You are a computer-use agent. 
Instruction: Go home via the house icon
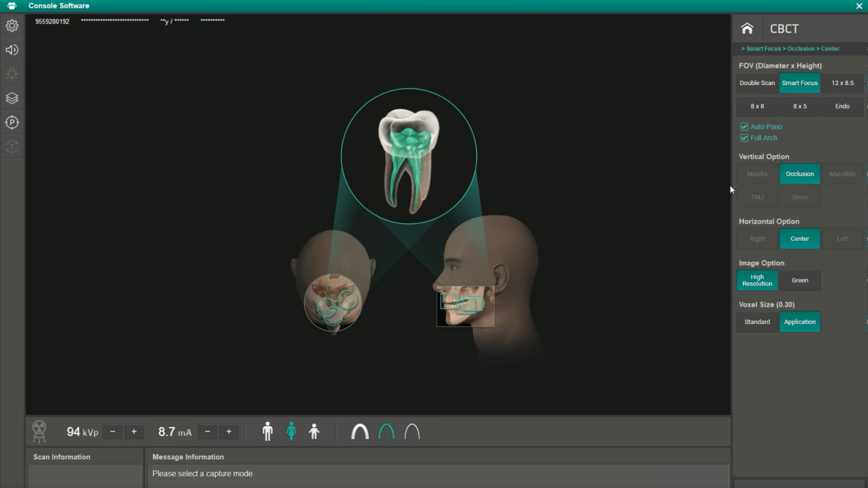point(747,28)
